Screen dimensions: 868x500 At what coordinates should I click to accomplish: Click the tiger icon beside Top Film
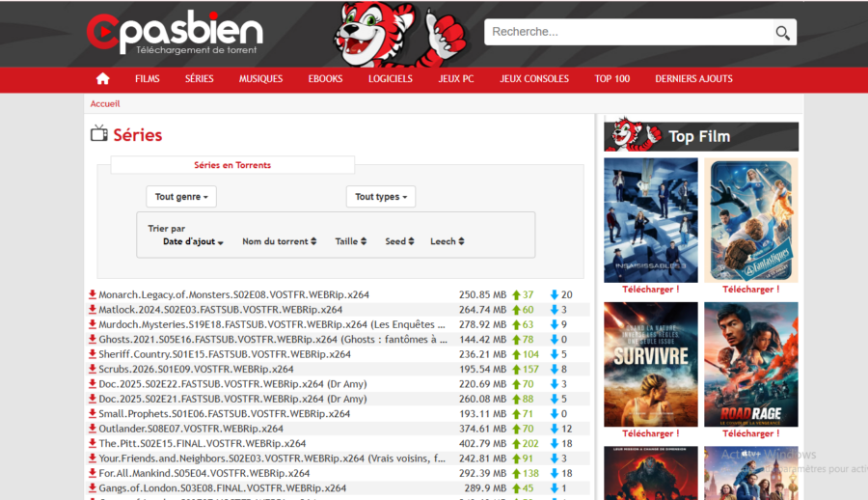(633, 136)
